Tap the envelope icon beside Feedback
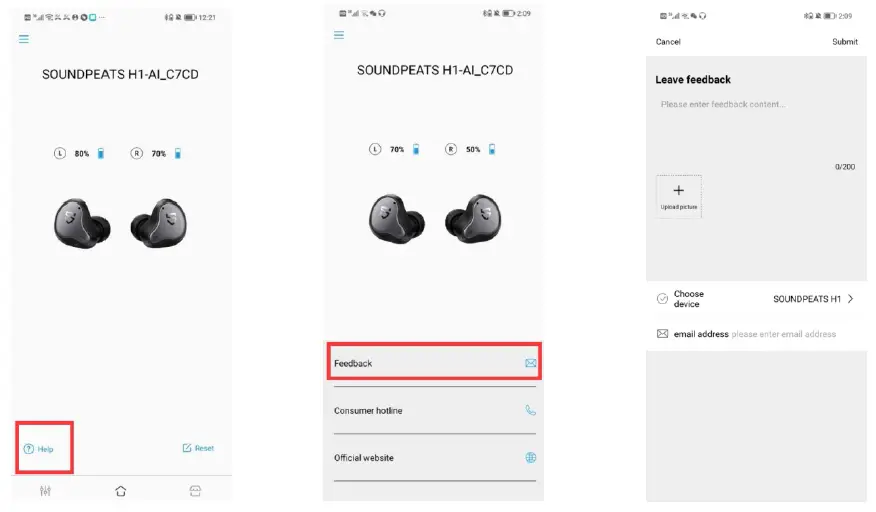Screen dimensions: 876x512 (x=531, y=363)
